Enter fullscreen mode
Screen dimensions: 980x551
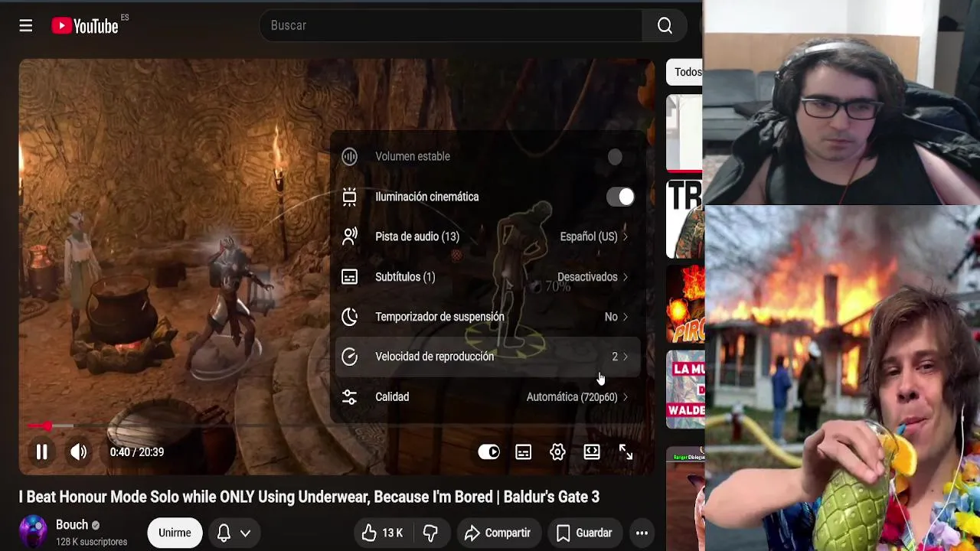tap(626, 452)
